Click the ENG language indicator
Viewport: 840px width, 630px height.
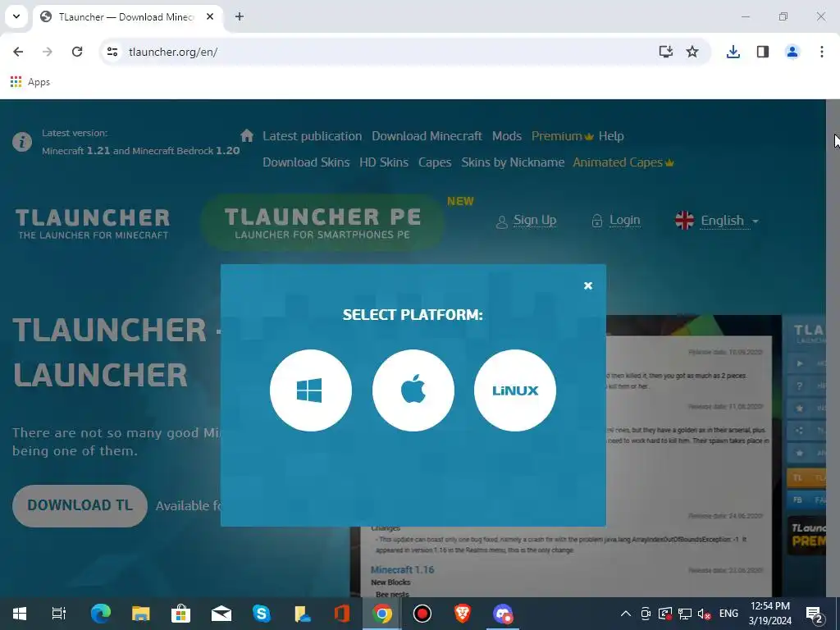coord(728,614)
